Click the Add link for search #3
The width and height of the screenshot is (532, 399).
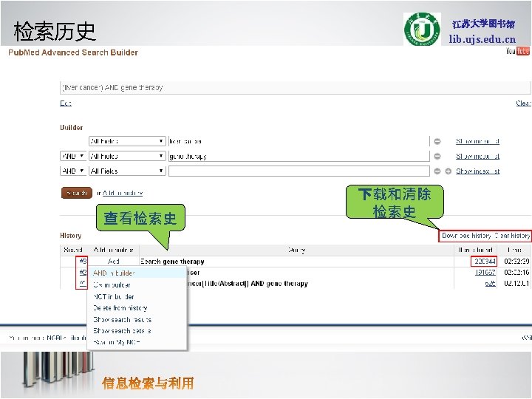click(x=113, y=262)
